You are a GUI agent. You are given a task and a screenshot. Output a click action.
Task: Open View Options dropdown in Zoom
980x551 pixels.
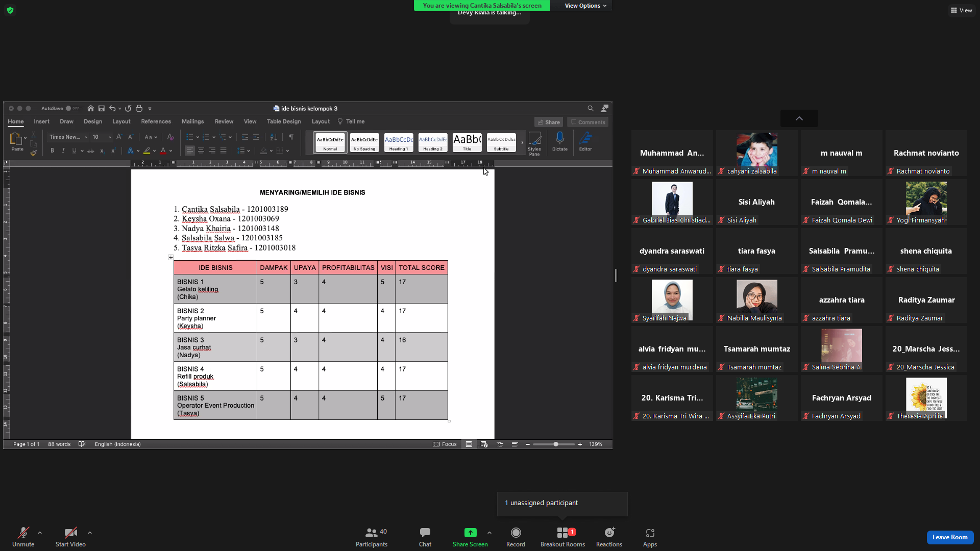(585, 6)
